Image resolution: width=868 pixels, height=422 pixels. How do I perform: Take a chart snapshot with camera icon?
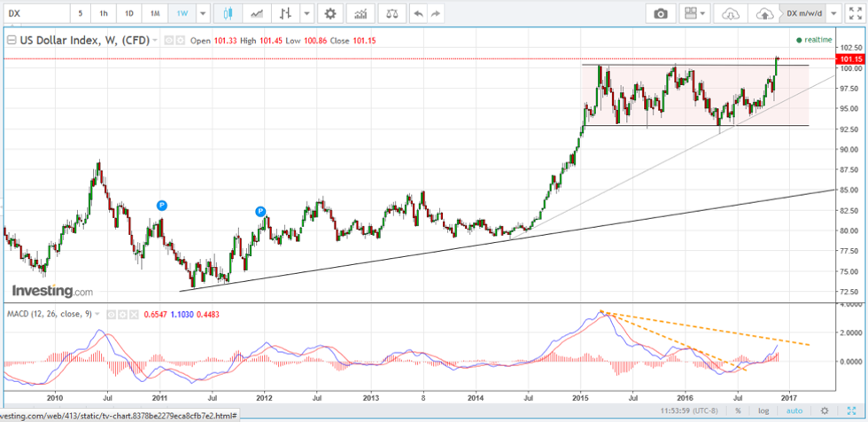tap(660, 14)
